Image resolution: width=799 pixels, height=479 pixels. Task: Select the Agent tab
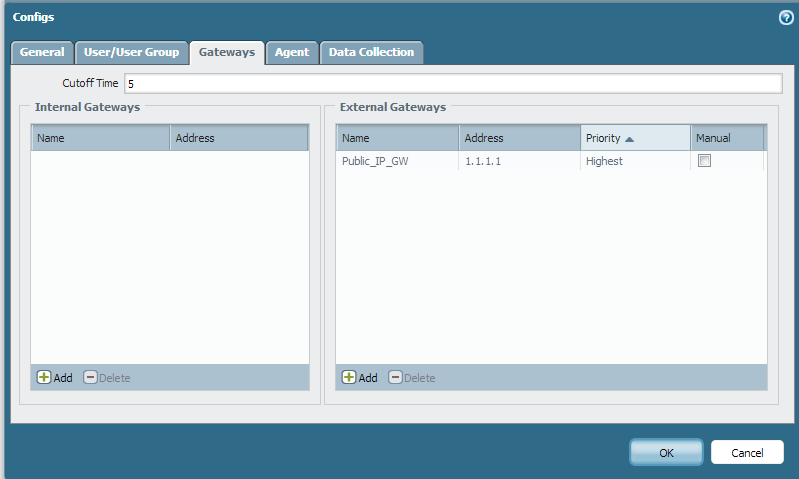coord(292,52)
